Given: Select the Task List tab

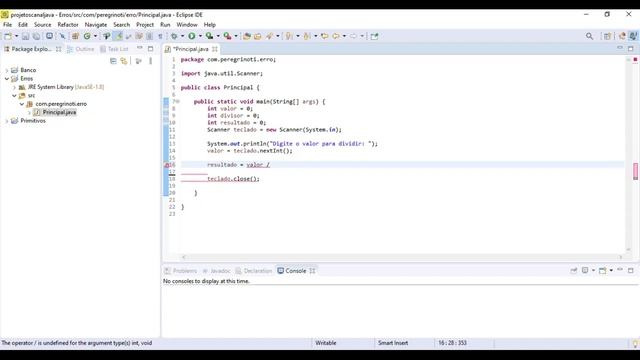Looking at the screenshot, I should (114, 49).
